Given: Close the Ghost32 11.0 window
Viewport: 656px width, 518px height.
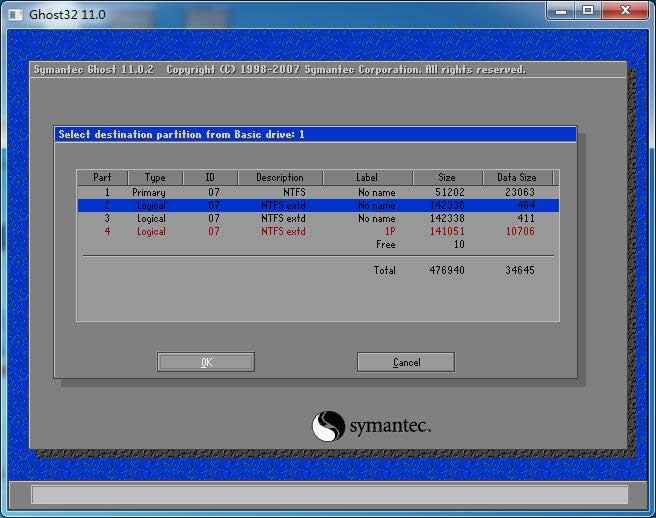Looking at the screenshot, I should (x=624, y=10).
